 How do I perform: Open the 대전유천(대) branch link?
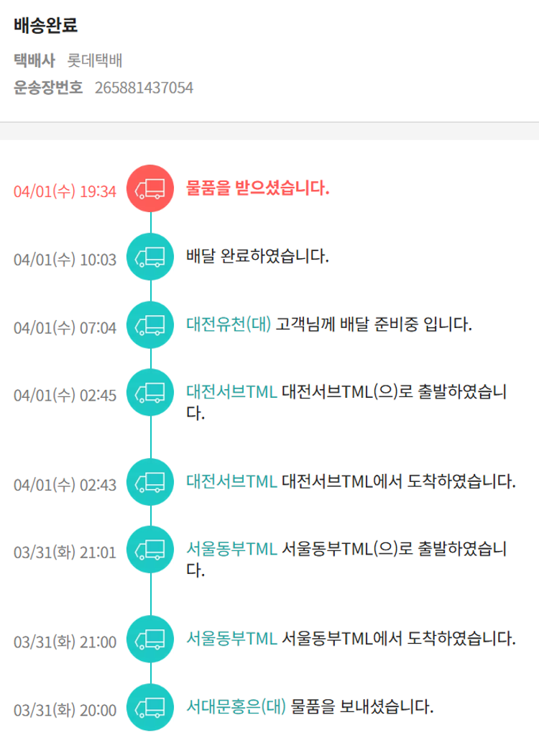point(229,324)
